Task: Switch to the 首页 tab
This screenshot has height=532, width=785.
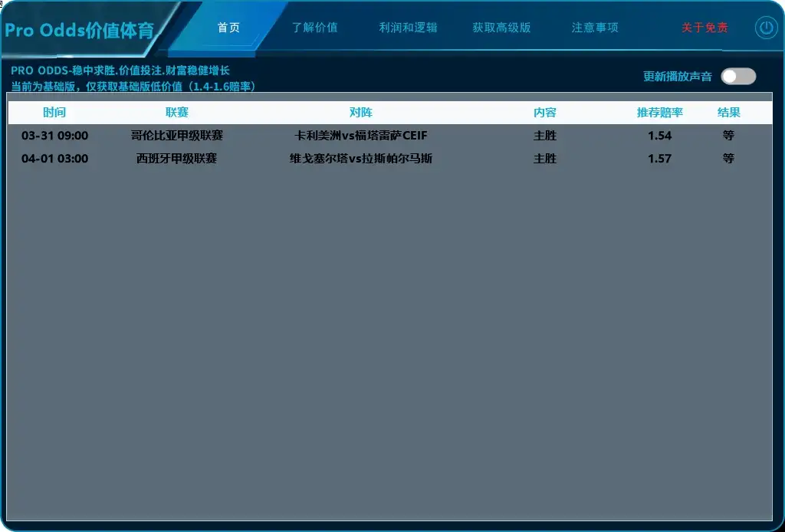Action: [x=228, y=25]
